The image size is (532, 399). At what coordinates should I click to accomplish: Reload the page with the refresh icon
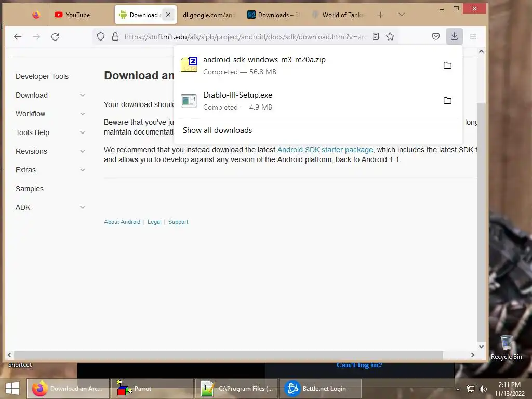coord(55,37)
